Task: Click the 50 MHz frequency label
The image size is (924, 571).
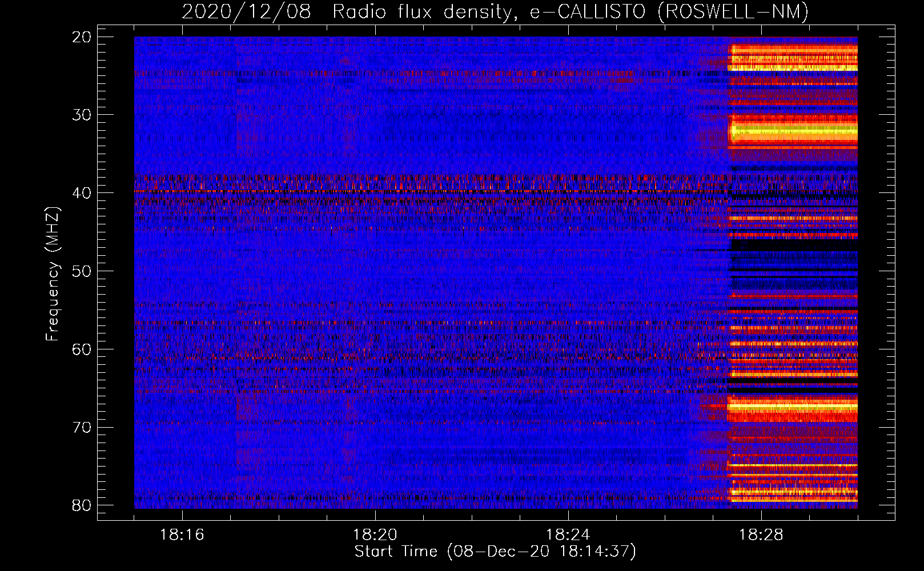Action: coord(82,271)
